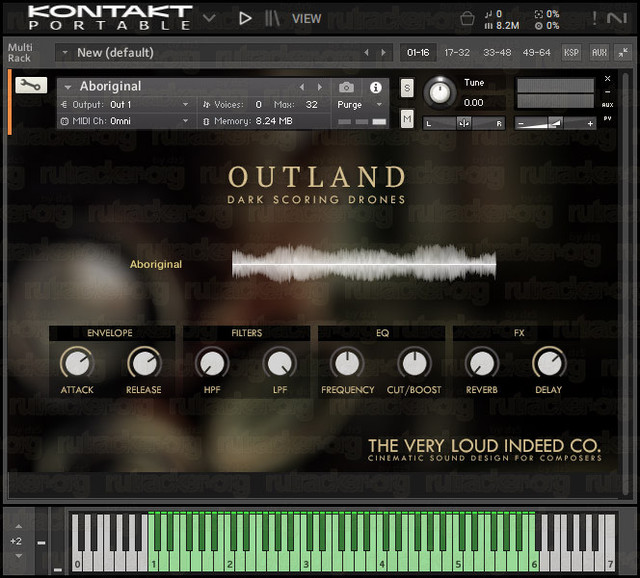Click the green piano key labeled 3
This screenshot has height=578, width=640.
307,560
